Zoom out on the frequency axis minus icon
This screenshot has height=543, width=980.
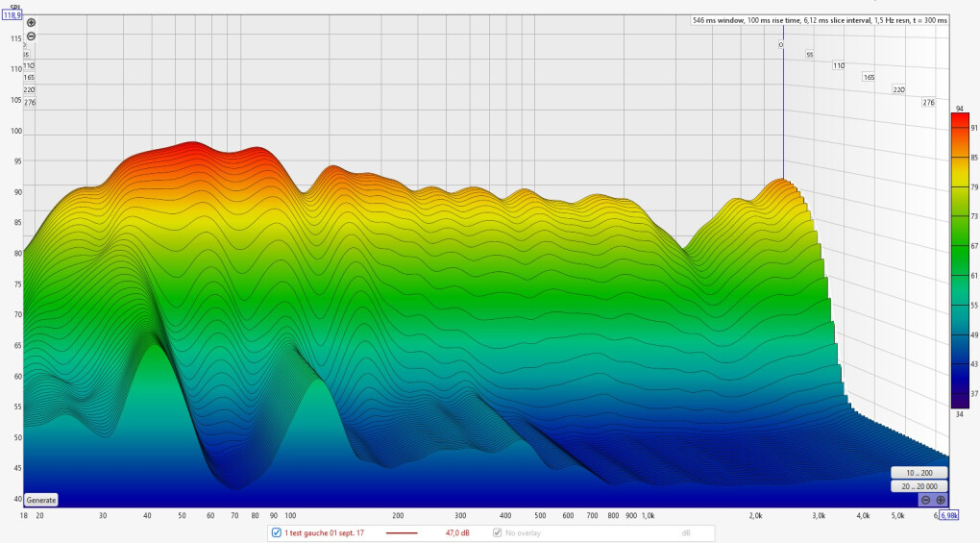tap(925, 500)
